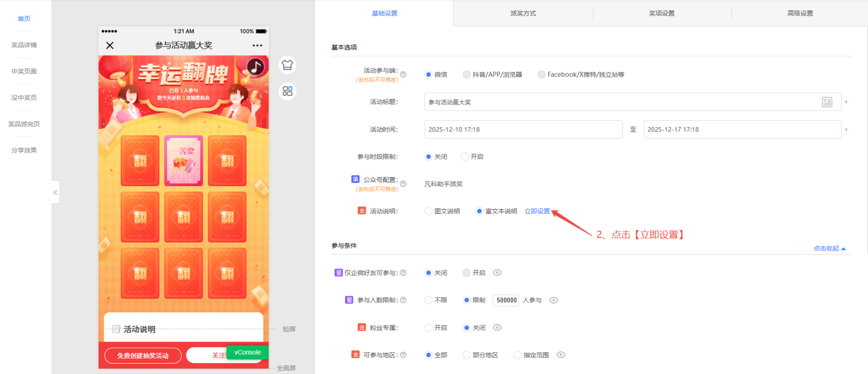Toggle eye icon for 参与人数限制 row
Screen dimensions: 868x374
[553, 300]
